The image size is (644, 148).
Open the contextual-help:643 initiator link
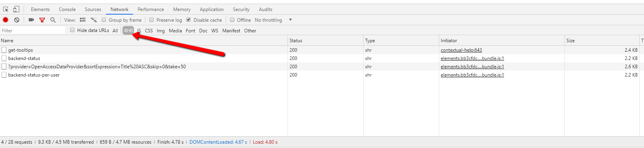461,50
